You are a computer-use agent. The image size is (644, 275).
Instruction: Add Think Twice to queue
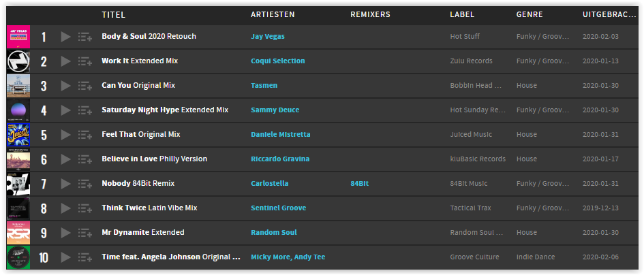click(x=85, y=208)
